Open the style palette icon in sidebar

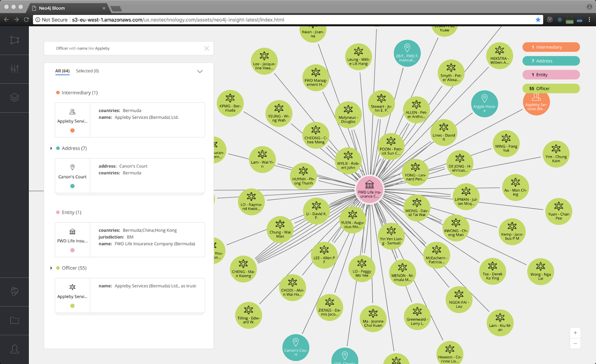pyautogui.click(x=15, y=292)
